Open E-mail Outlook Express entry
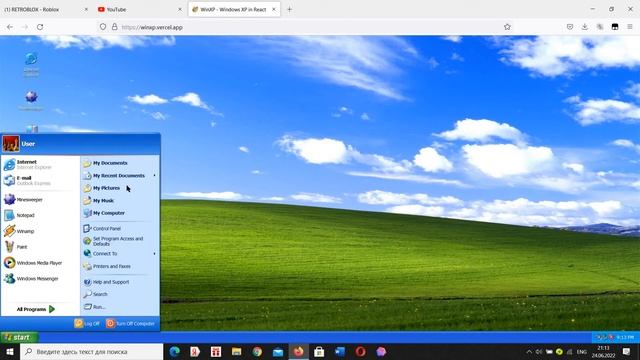640x360 pixels. point(40,180)
